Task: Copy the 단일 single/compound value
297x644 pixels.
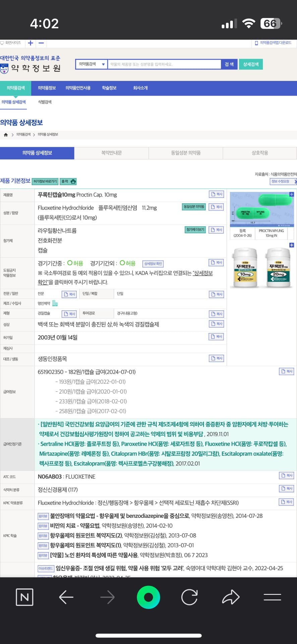Action: (216, 294)
